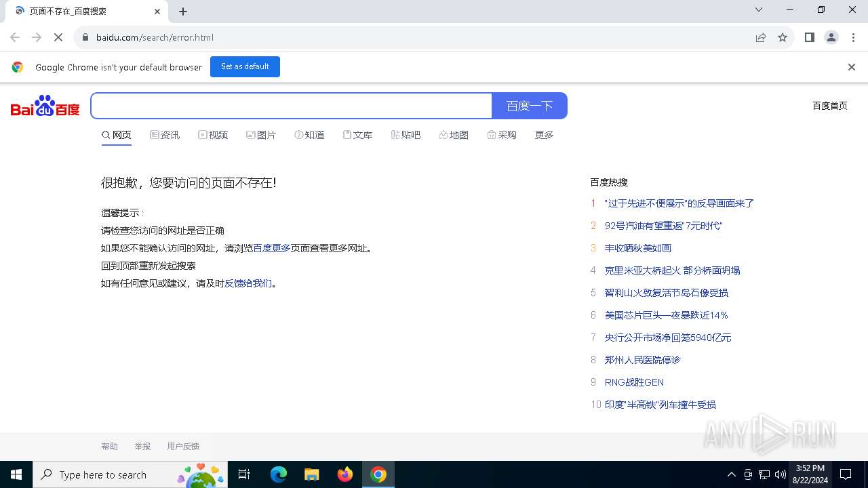Open the Chrome three-dot menu

pos(853,37)
